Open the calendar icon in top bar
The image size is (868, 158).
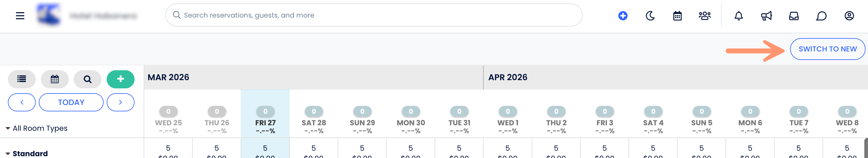(677, 16)
